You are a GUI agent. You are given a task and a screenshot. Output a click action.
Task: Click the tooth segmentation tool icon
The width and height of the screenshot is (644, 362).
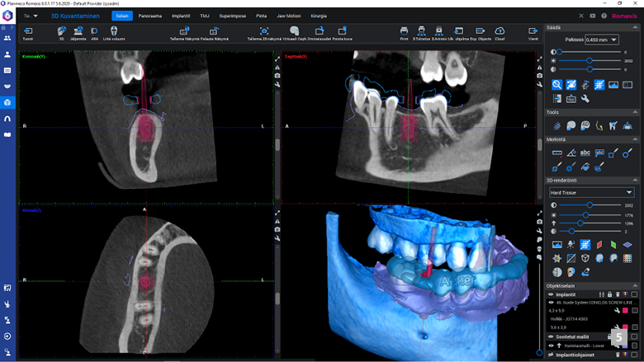click(613, 126)
